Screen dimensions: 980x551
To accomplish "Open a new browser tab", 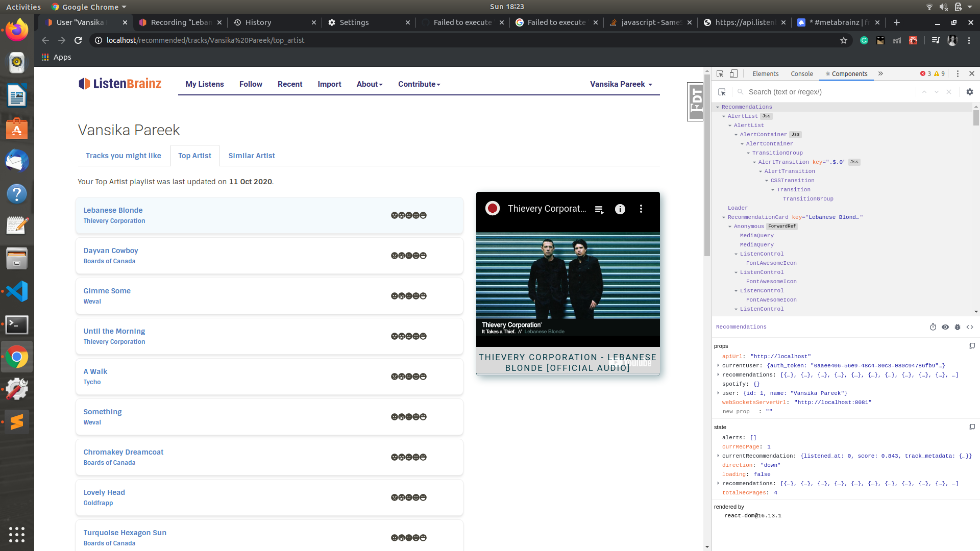I will 897,22.
